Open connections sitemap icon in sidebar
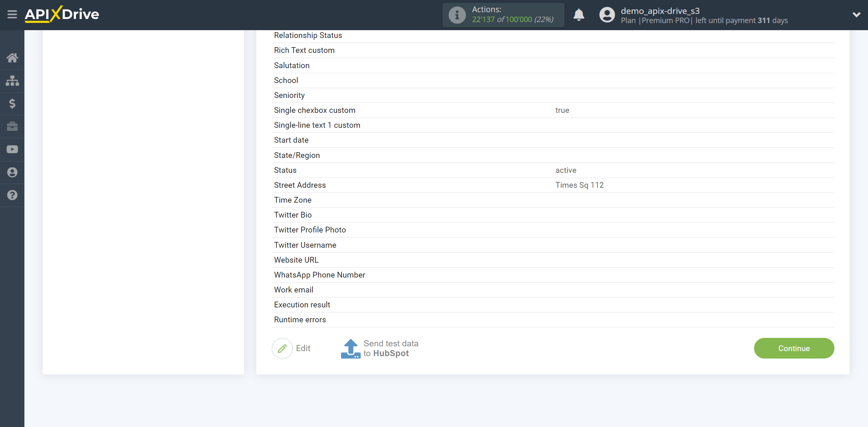868x427 pixels. pos(12,81)
